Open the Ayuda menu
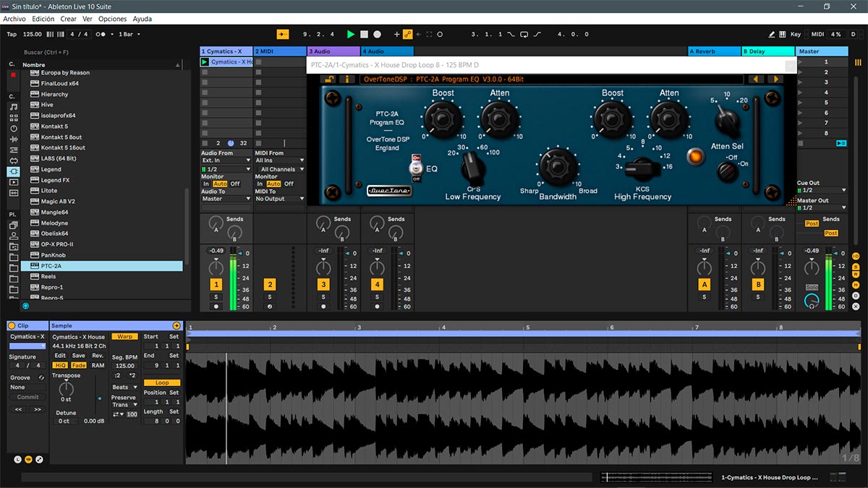Screen dimensions: 868x488 [142, 19]
